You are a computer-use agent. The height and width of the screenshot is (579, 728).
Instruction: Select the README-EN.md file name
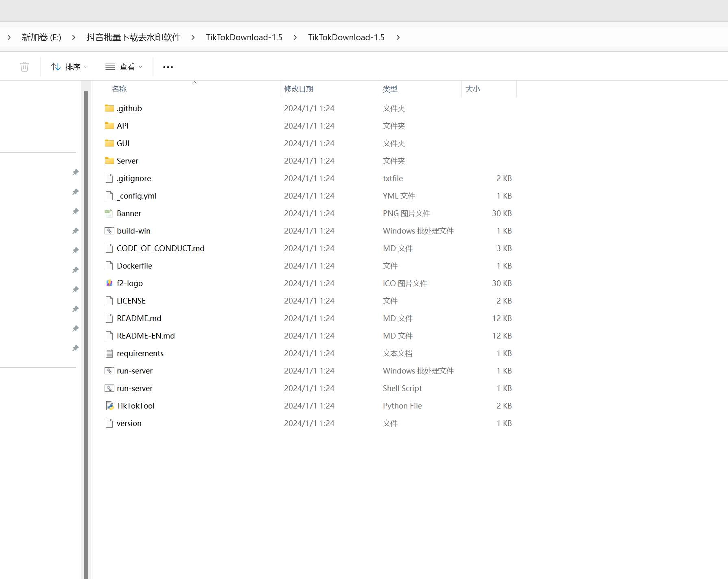pyautogui.click(x=146, y=336)
